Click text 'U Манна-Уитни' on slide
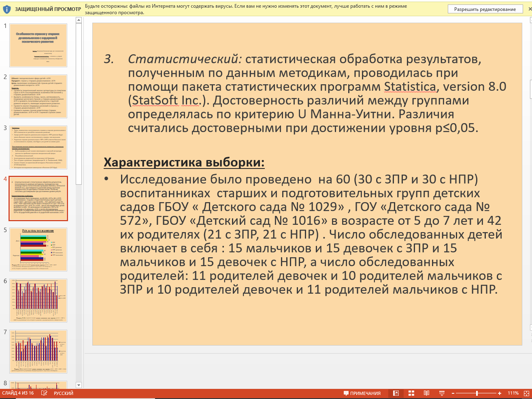Screen dimensions: 532x399 pos(346,114)
